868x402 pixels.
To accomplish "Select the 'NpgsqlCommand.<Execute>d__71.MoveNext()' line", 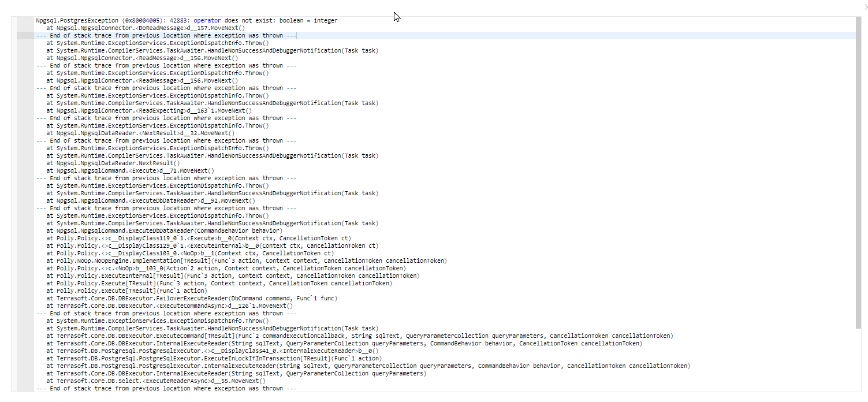I will tap(130, 170).
